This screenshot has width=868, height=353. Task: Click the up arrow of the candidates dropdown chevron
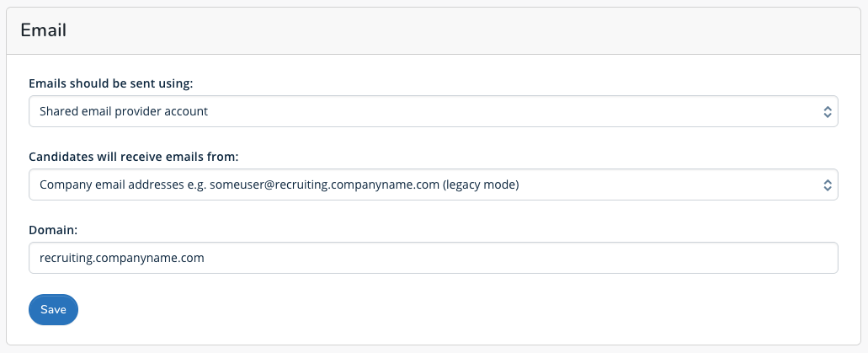pos(827,180)
